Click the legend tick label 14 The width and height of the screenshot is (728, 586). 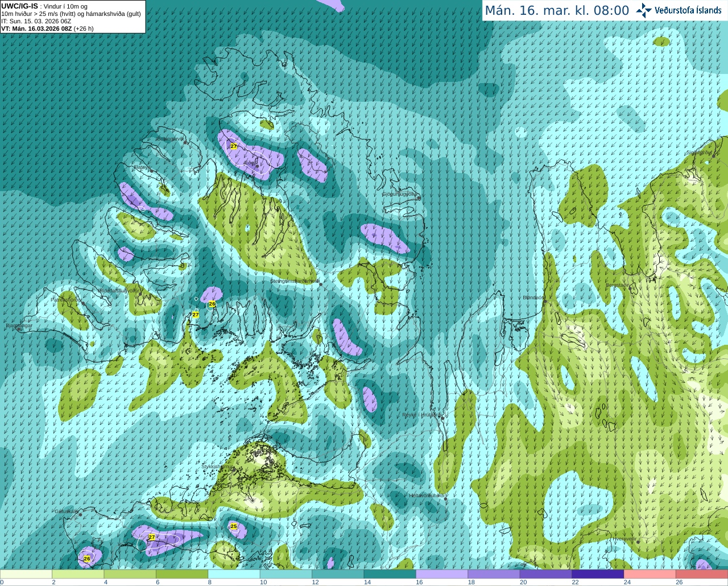pyautogui.click(x=367, y=582)
